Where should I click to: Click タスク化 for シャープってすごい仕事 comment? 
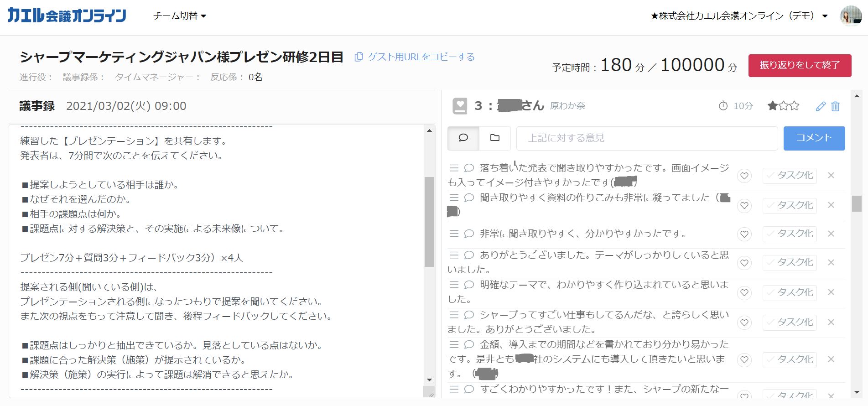[790, 323]
